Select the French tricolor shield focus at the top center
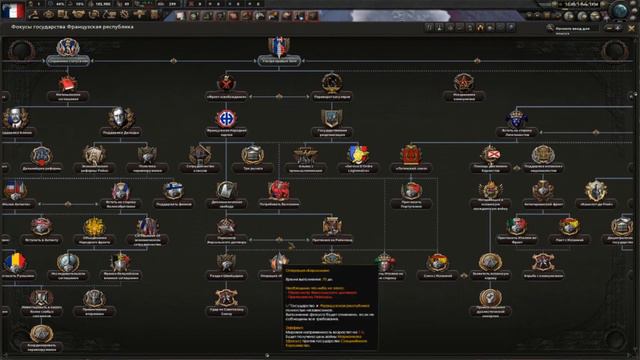 coord(279,51)
